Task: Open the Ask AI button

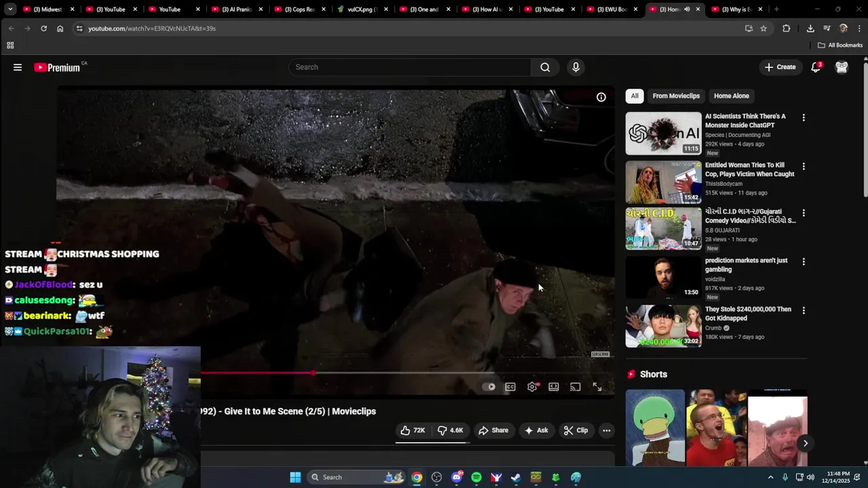Action: (x=536, y=430)
